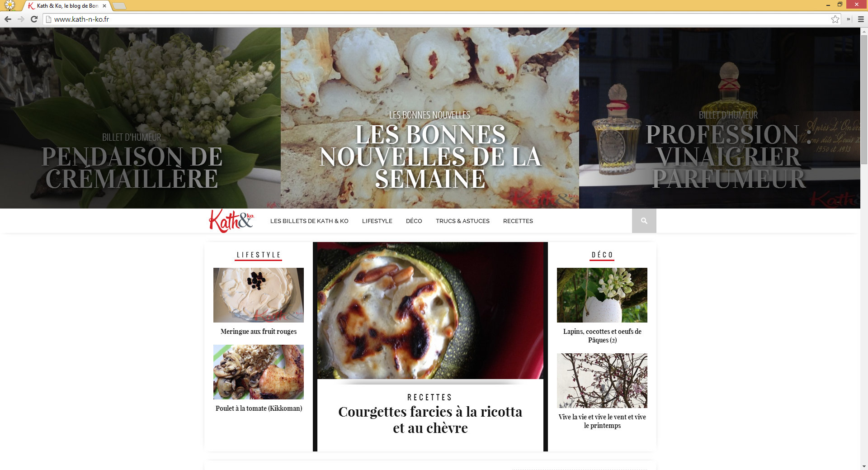Close the Kath & Ko browser tab

click(x=104, y=6)
